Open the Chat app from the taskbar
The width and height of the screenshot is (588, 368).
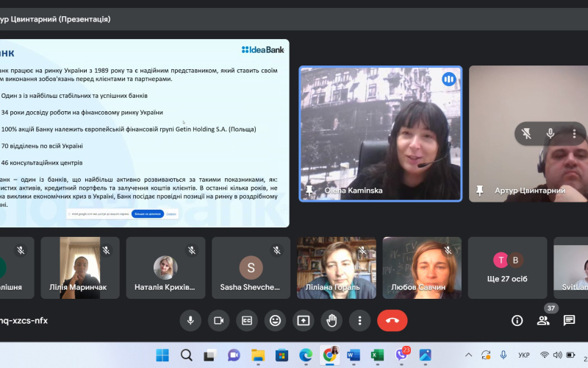[234, 355]
